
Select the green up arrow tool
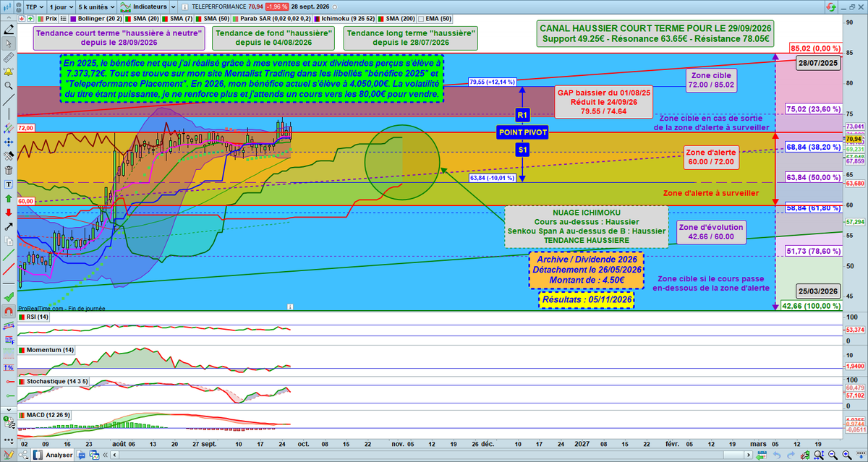tap(9, 198)
